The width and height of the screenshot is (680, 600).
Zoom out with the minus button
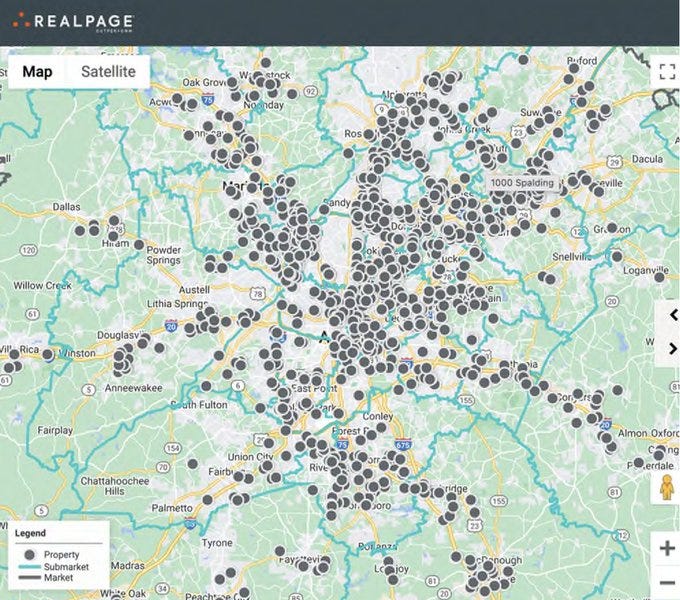click(667, 582)
